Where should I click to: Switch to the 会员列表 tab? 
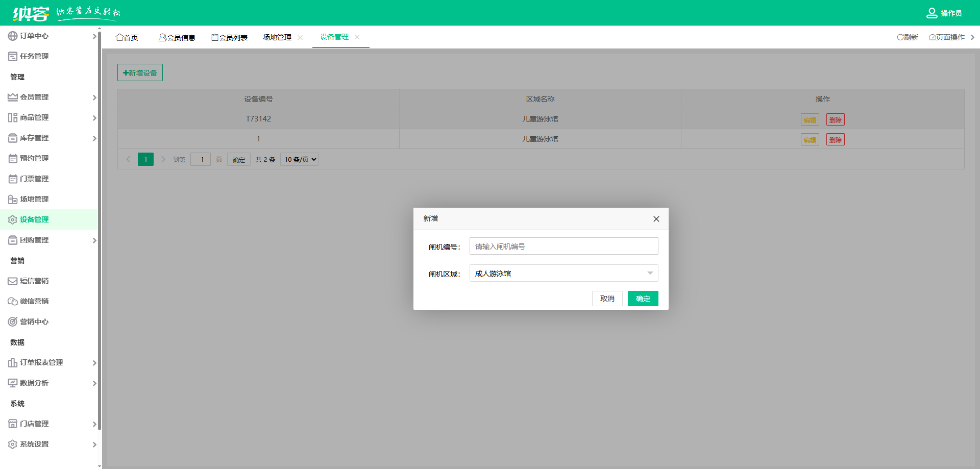coord(230,37)
